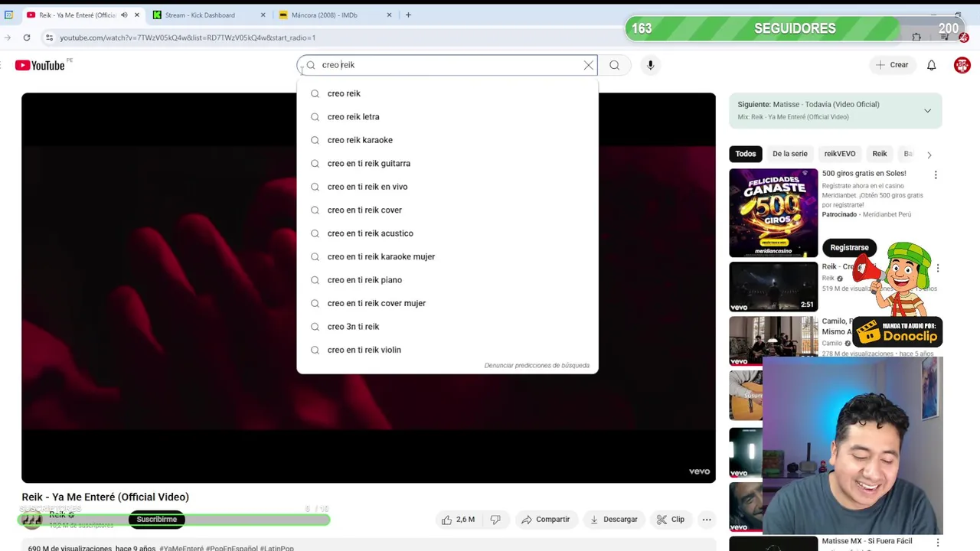Click the search magnifier button
Viewport: 980px width, 551px height.
coord(614,65)
